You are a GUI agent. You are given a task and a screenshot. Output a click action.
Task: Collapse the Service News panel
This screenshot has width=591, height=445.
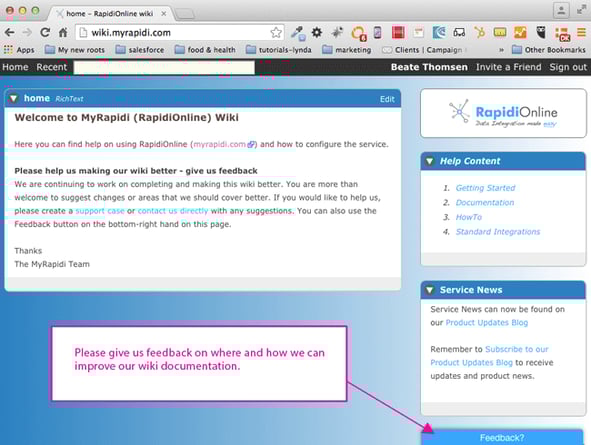pyautogui.click(x=429, y=290)
